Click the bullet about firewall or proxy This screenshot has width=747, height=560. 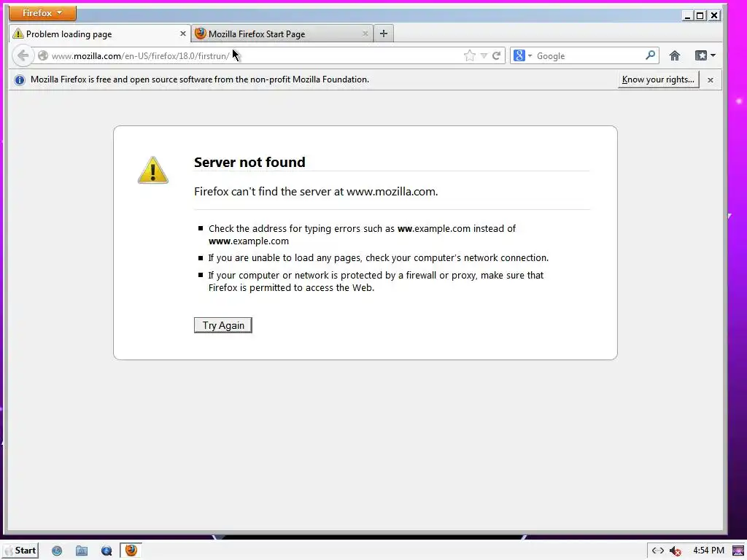tap(376, 281)
